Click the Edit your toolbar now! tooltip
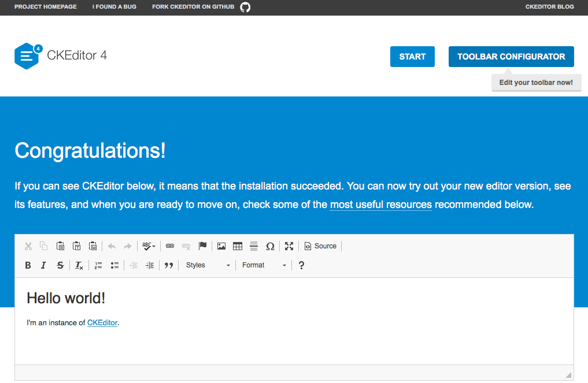This screenshot has width=588, height=383. coord(536,83)
